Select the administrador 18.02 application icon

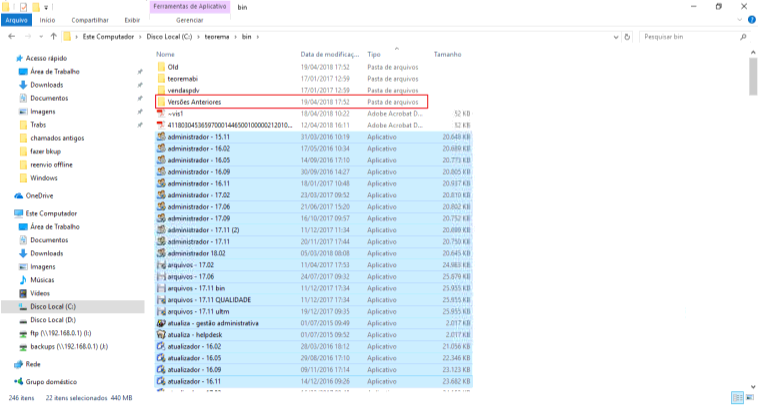[162, 253]
